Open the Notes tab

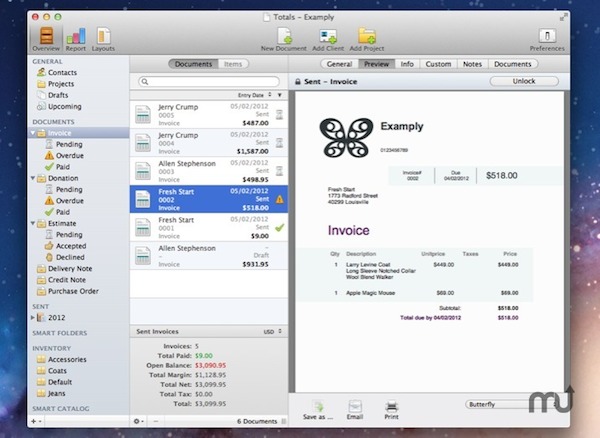click(x=472, y=64)
